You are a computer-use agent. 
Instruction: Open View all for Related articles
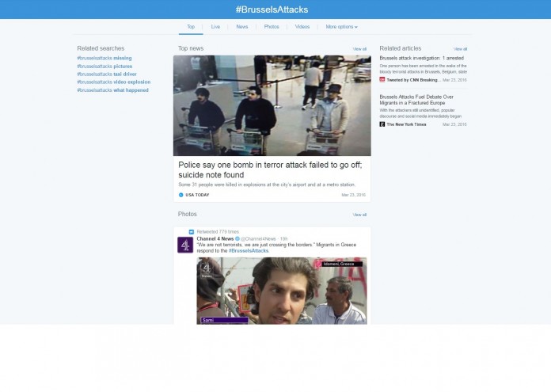point(460,49)
